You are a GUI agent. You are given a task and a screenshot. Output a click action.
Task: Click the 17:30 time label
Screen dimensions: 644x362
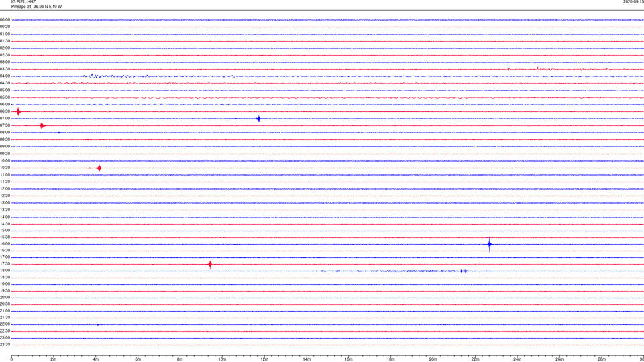click(x=5, y=264)
